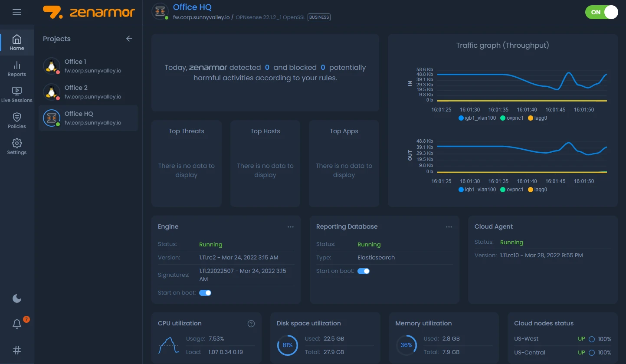Image resolution: width=626 pixels, height=364 pixels.
Task: Click the hashtag icon at sidebar bottom
Action: (x=17, y=350)
